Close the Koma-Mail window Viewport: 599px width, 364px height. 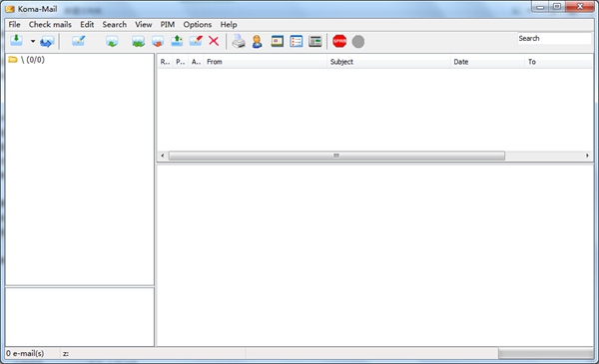pyautogui.click(x=580, y=7)
